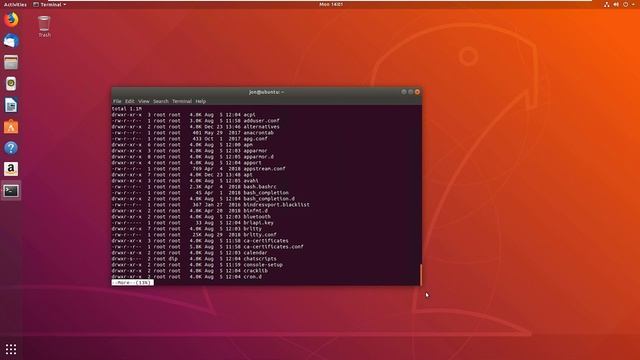Click the 'alternatives' directory name

[261, 127]
